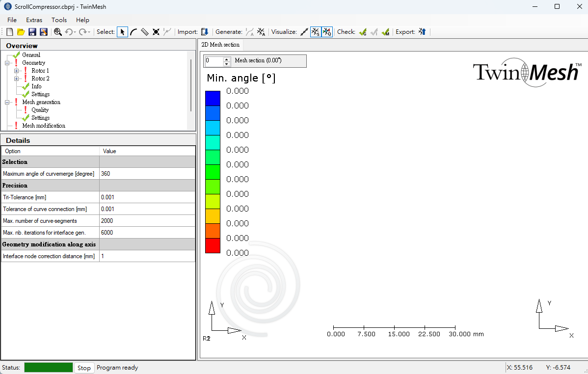The width and height of the screenshot is (588, 374).
Task: Open a project with the folder icon
Action: coord(21,32)
